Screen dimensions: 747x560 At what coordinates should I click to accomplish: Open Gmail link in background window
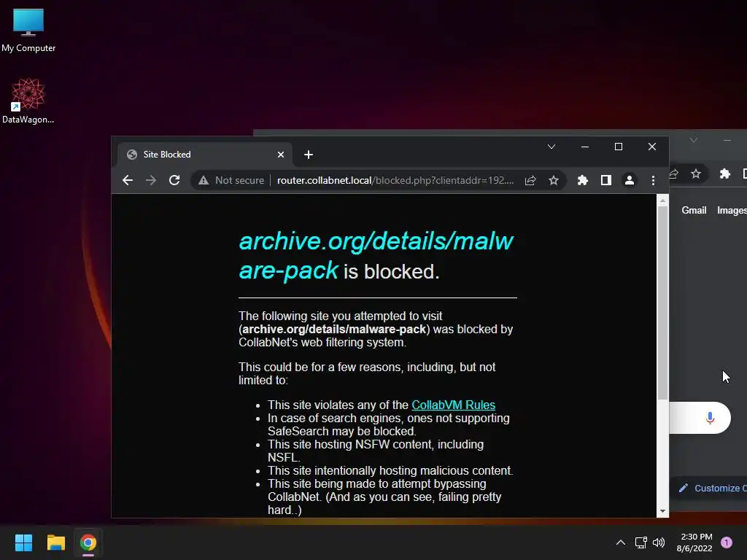694,210
